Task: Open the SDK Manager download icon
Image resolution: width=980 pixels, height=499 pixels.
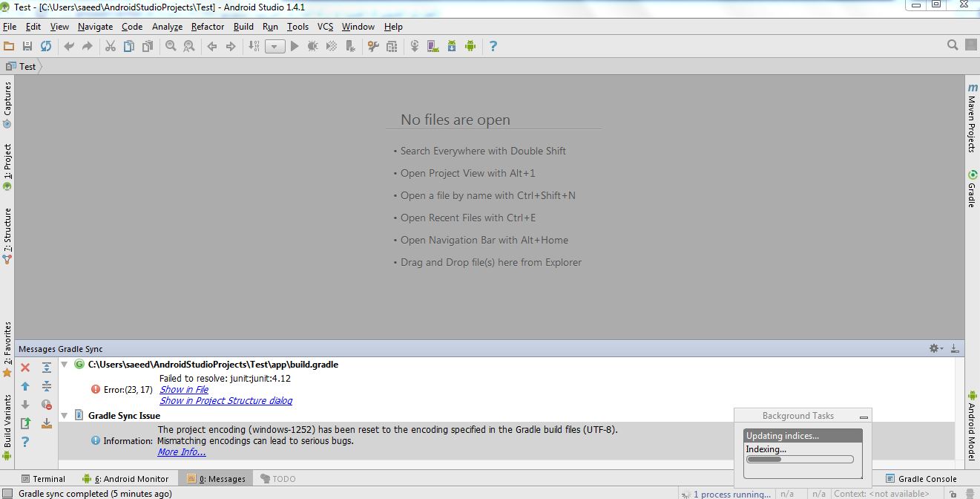Action: [451, 46]
